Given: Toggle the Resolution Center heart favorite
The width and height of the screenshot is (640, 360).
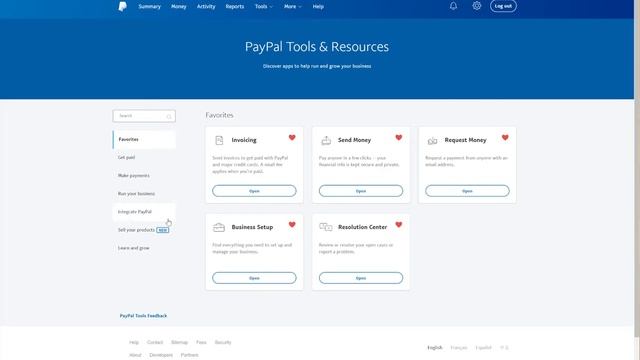Looking at the screenshot, I should coord(399,224).
